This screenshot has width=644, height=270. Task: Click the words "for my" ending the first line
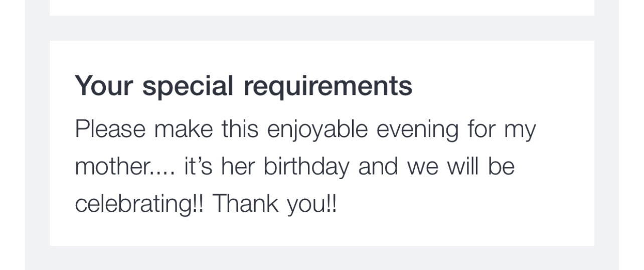(x=501, y=130)
